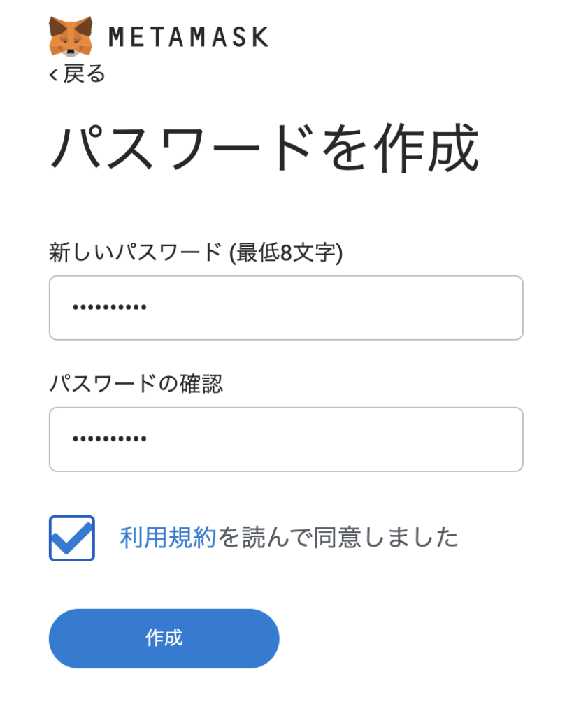Uncheck the terms agreement checkbox

[x=71, y=538]
